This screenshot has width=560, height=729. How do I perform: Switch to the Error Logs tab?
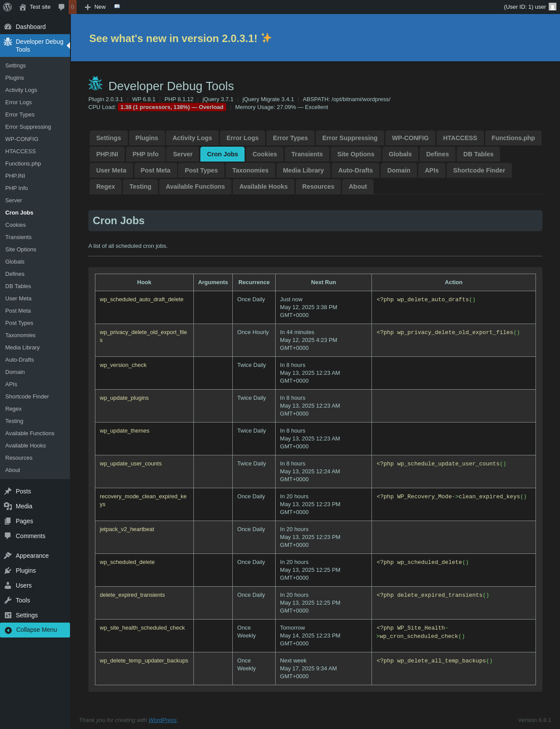pos(242,138)
